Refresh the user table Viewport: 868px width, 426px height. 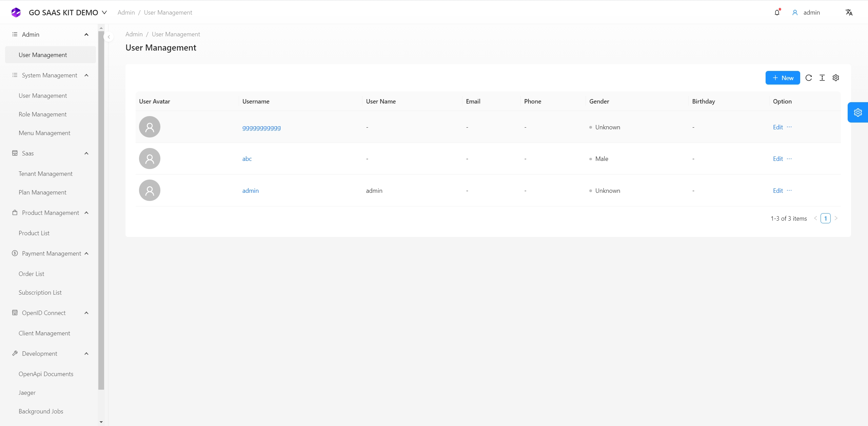tap(809, 78)
